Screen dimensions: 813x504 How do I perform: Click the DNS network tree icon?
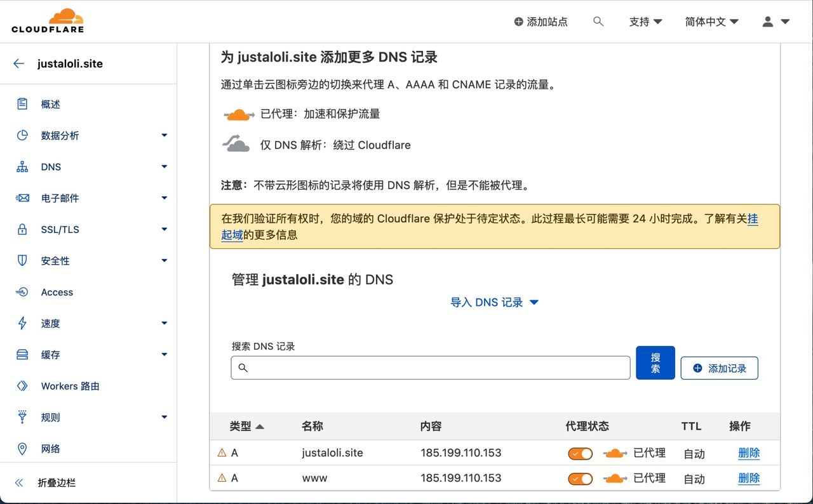point(22,167)
